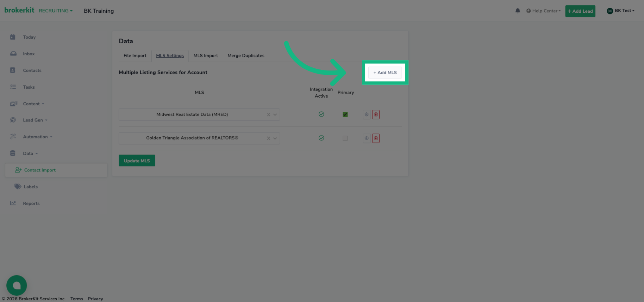Collapse the Data sidebar menu
This screenshot has width=644, height=302.
pos(30,153)
